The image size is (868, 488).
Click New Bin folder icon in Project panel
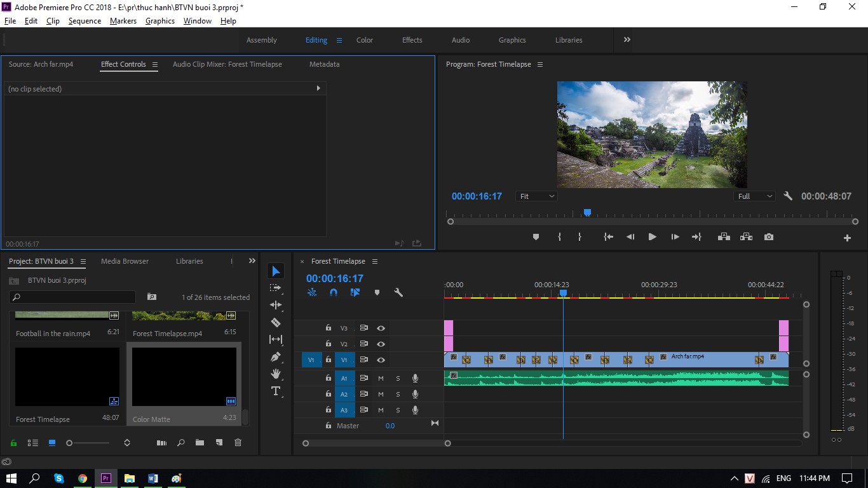(x=200, y=443)
